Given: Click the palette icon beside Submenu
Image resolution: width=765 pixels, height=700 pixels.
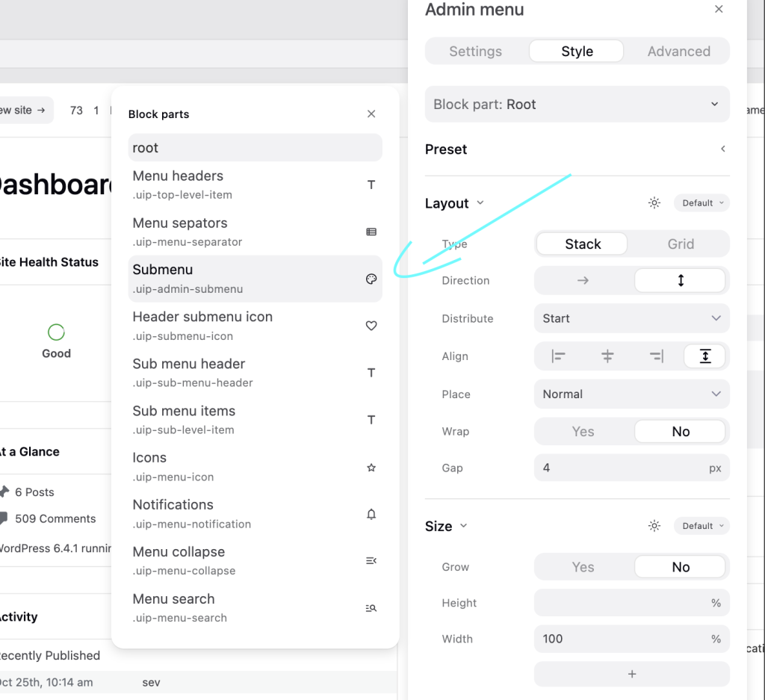Looking at the screenshot, I should pyautogui.click(x=371, y=279).
